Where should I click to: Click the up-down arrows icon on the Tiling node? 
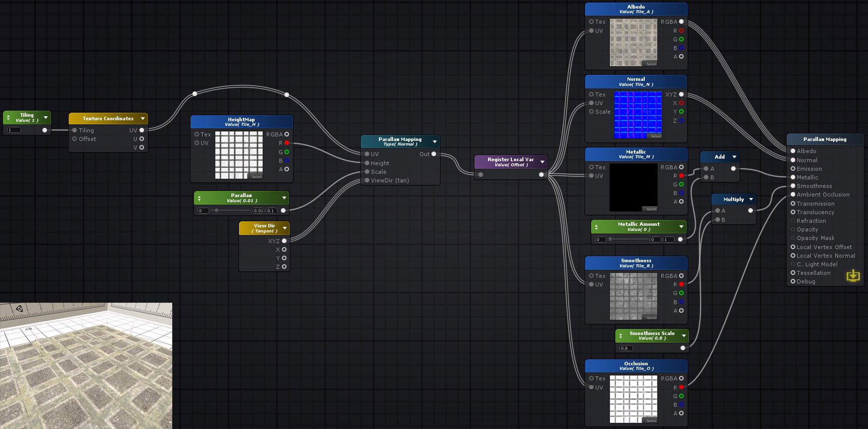click(x=8, y=118)
